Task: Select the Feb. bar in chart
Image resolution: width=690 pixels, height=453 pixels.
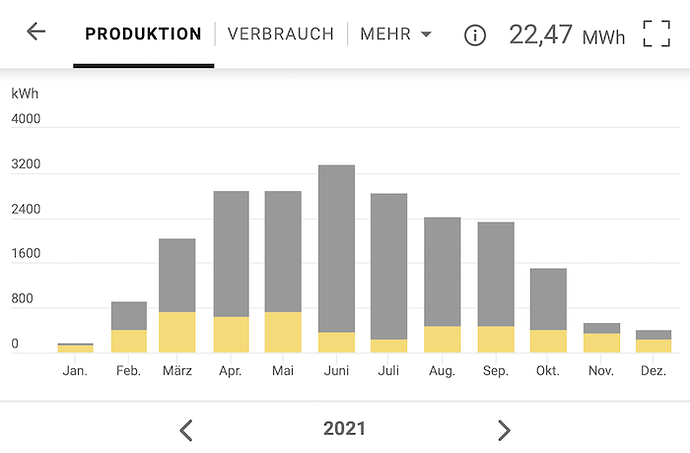Action: click(x=129, y=327)
